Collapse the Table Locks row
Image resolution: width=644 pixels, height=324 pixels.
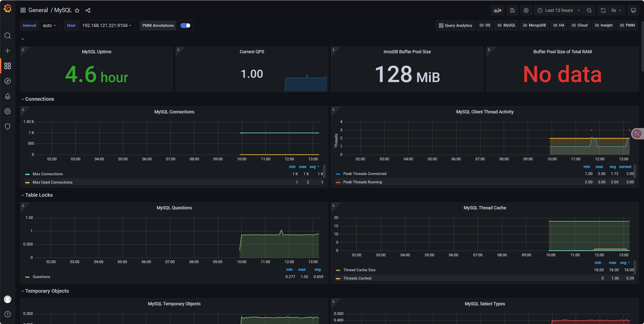37,195
